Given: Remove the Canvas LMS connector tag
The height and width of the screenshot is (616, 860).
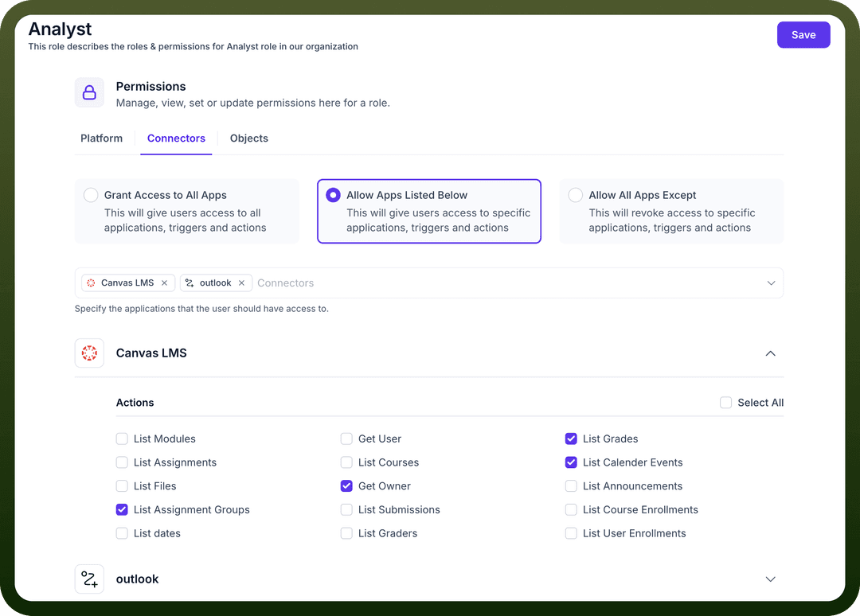Looking at the screenshot, I should click(x=164, y=283).
